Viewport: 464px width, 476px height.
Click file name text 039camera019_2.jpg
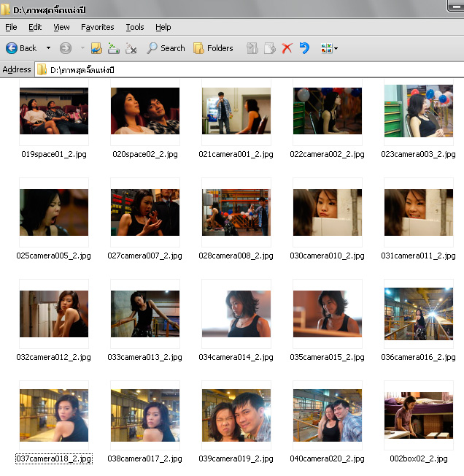point(236,458)
